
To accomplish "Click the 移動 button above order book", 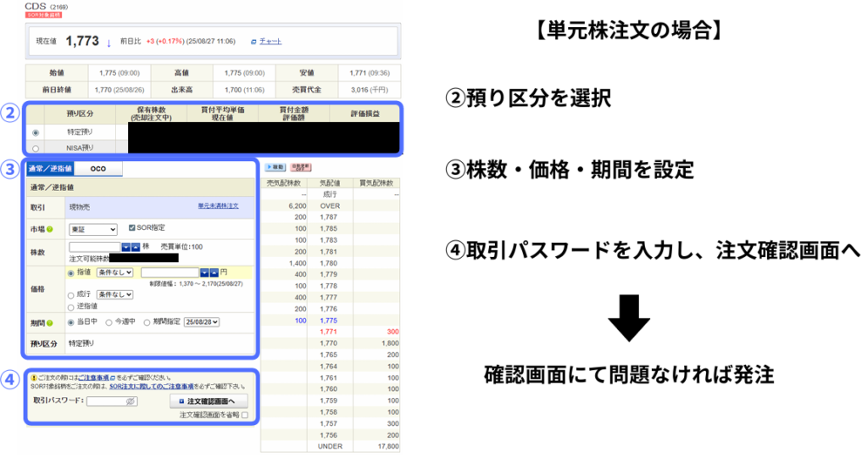I will 275,168.
